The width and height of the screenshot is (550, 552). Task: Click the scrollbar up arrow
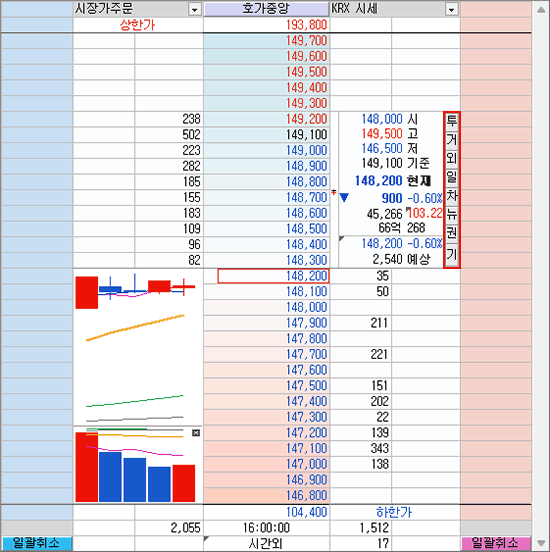coord(541,10)
